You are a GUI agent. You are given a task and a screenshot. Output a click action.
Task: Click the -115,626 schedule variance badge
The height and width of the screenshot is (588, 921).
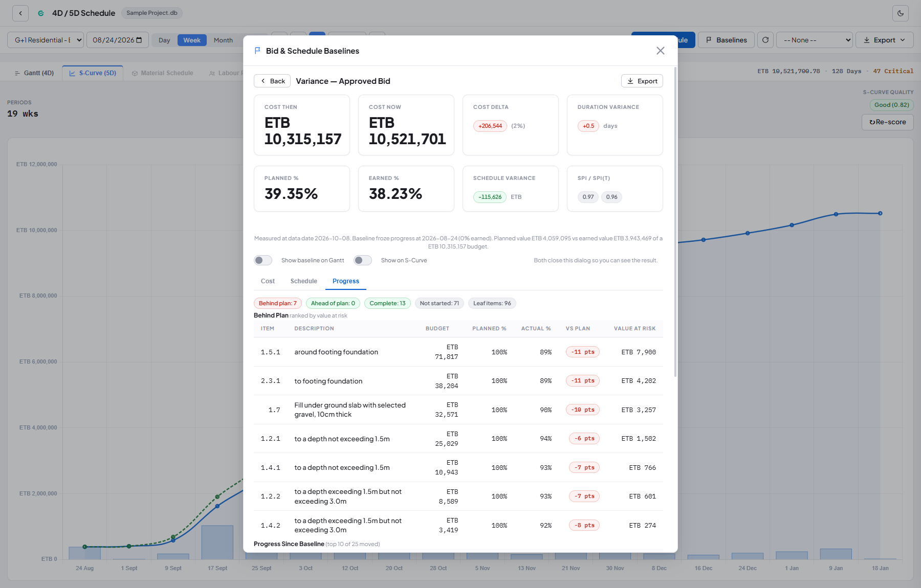coord(490,197)
